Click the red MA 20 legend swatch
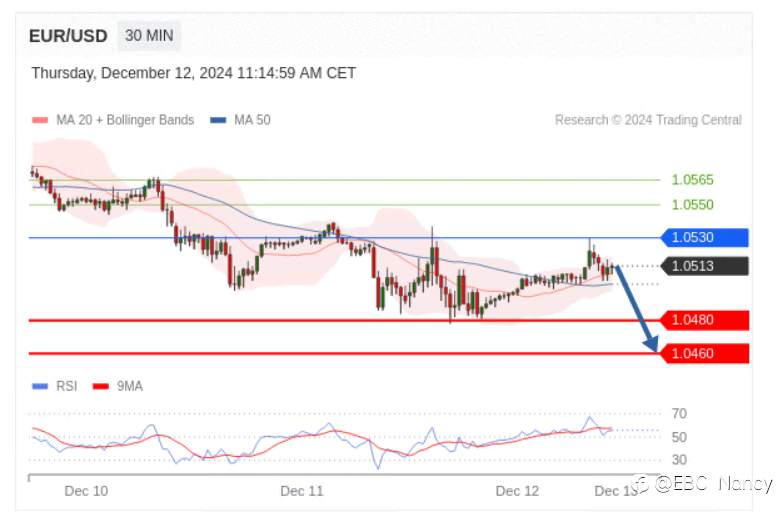Screen dimensions: 782x517 [40, 120]
